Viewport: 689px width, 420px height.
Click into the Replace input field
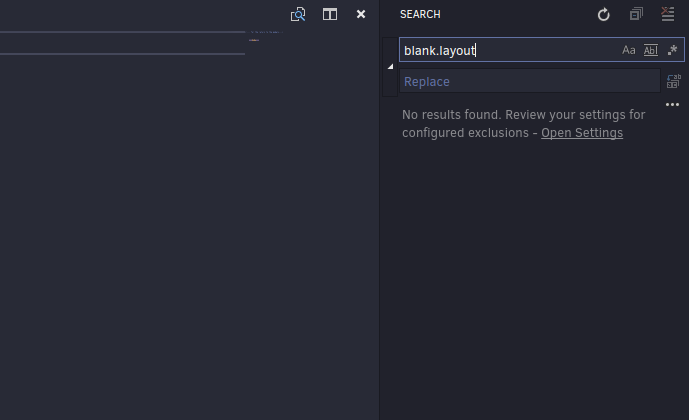(529, 81)
